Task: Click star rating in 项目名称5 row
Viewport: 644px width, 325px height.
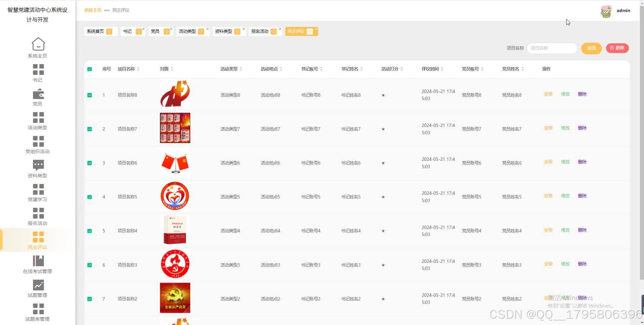Action: [x=383, y=197]
